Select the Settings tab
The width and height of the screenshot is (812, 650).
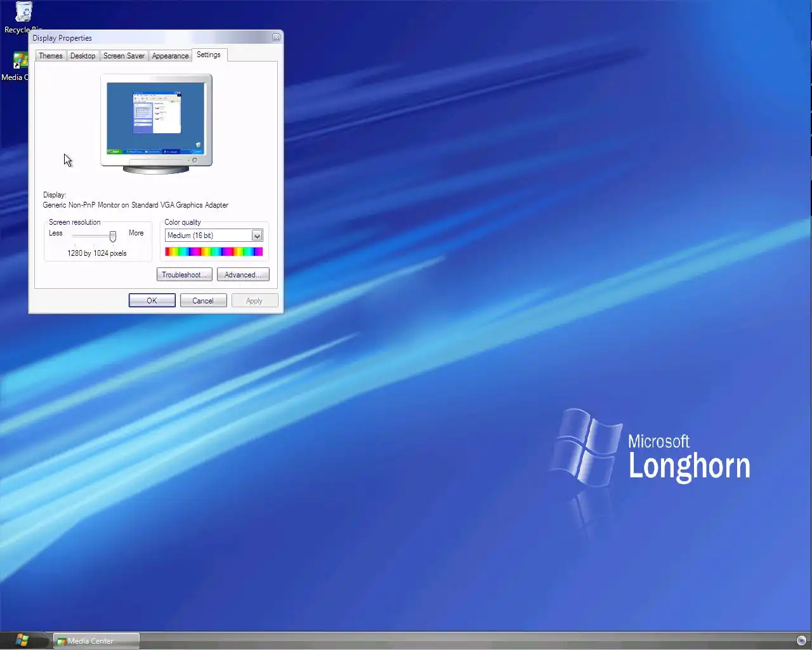pyautogui.click(x=209, y=55)
